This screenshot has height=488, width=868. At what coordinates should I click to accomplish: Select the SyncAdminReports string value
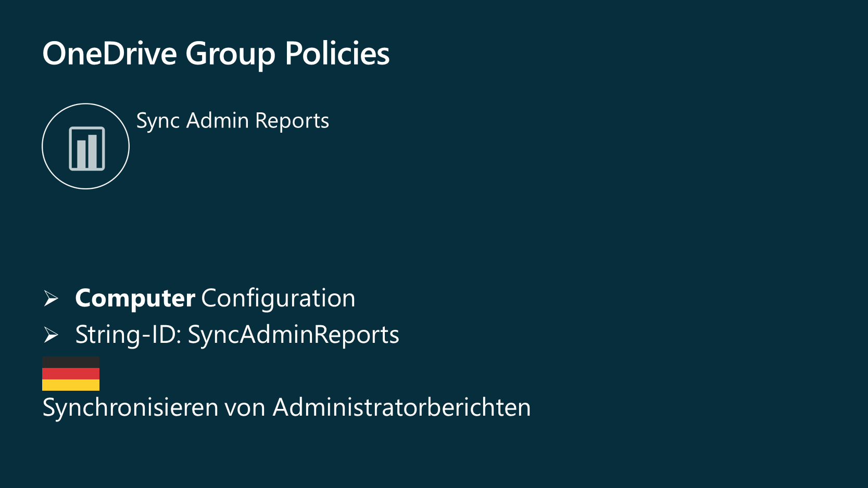click(293, 335)
